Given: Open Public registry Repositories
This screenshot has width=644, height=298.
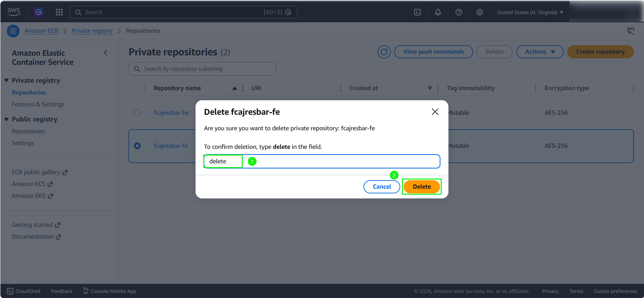Looking at the screenshot, I should coord(28,131).
